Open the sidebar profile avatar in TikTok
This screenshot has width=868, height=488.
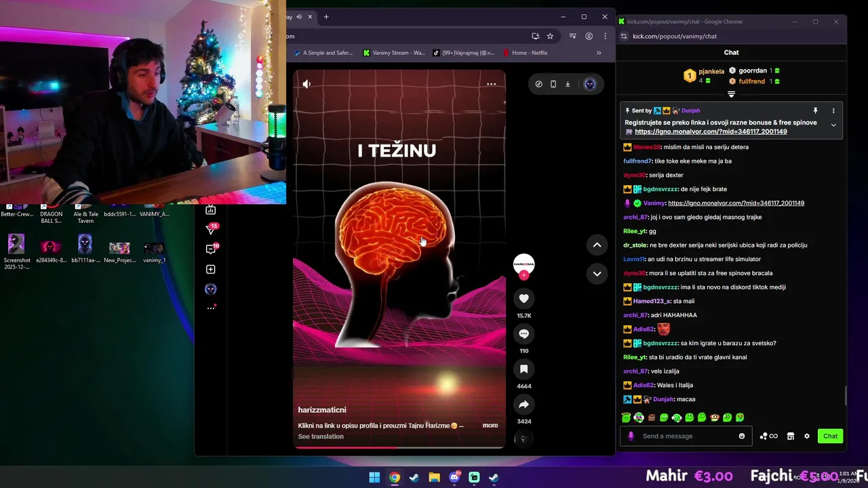pyautogui.click(x=211, y=289)
